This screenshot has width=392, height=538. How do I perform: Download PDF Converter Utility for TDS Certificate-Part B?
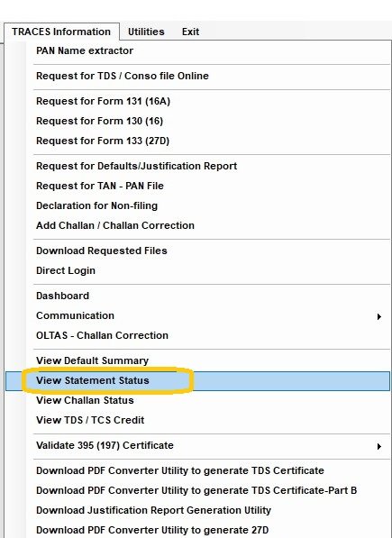(198, 490)
